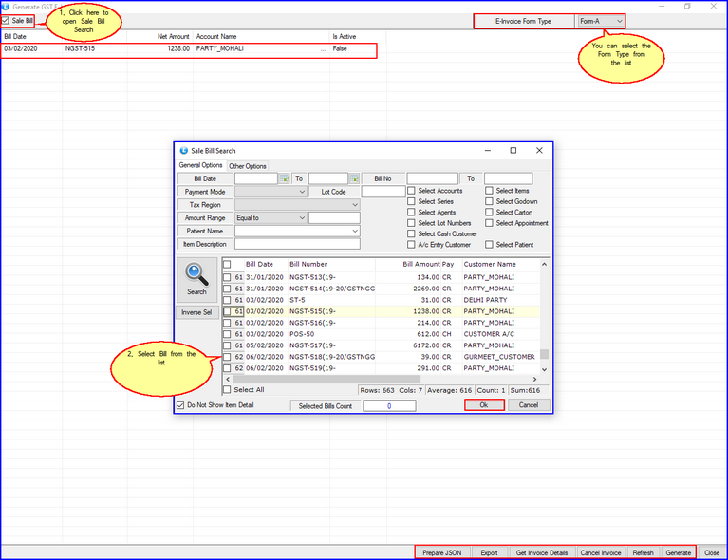The image size is (728, 560).
Task: Switch to General Options tab
Action: click(x=200, y=165)
